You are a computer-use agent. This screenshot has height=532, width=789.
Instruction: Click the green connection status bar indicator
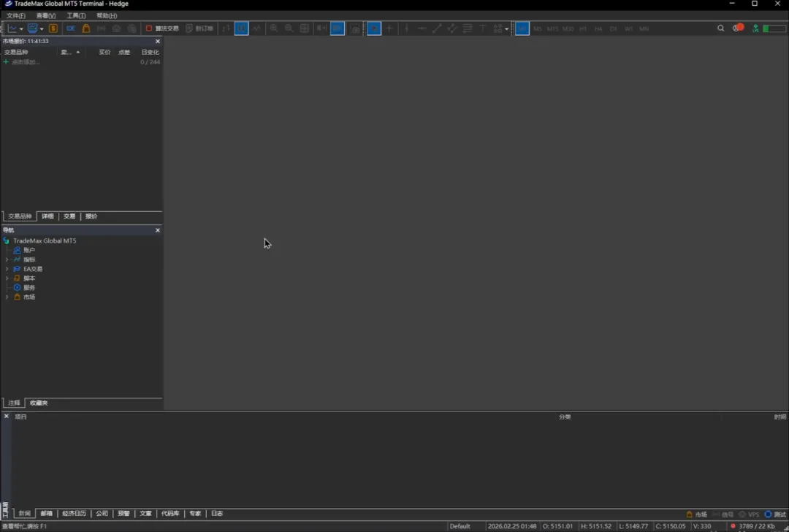[774, 28]
